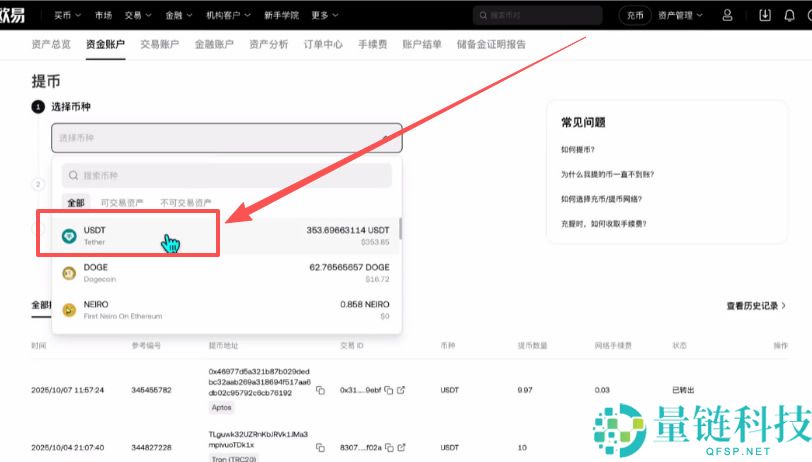Click the OKX logo in header
The height and width of the screenshot is (462, 812).
pos(12,15)
